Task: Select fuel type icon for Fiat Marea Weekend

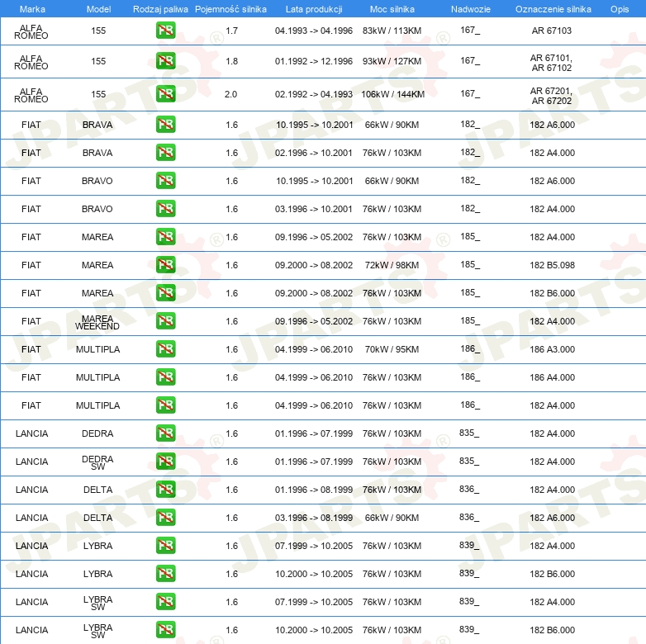Action: 165,321
